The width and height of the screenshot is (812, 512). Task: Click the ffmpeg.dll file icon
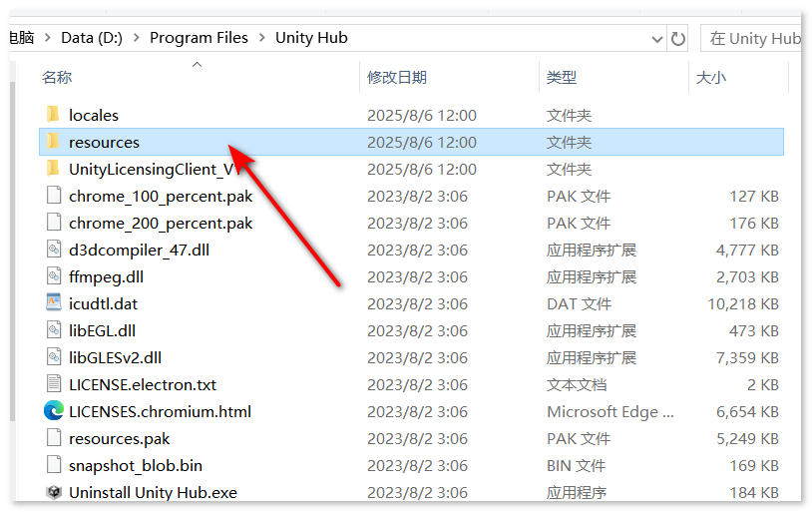pos(54,276)
